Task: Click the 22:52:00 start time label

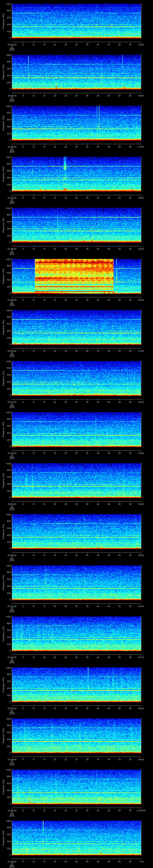Action: [x=12, y=453]
